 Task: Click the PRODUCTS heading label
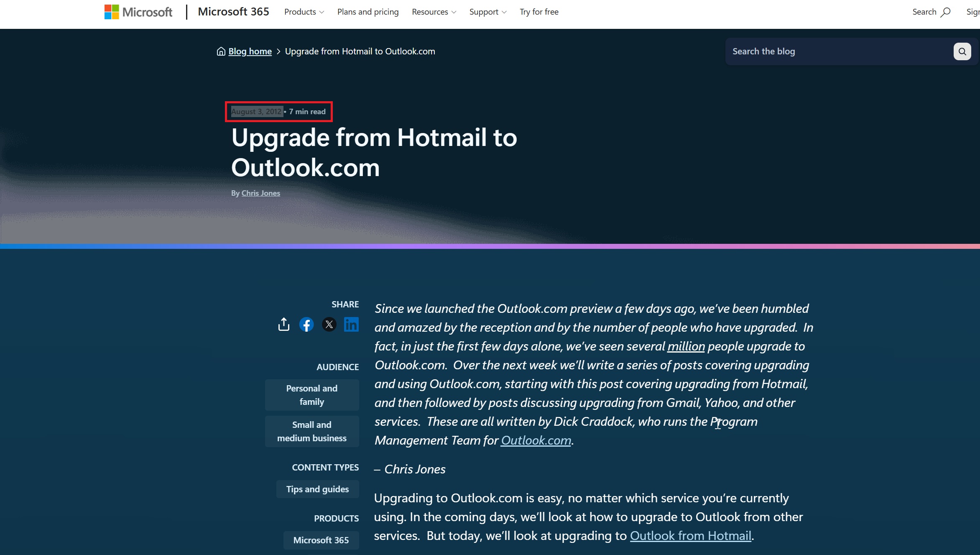point(336,519)
